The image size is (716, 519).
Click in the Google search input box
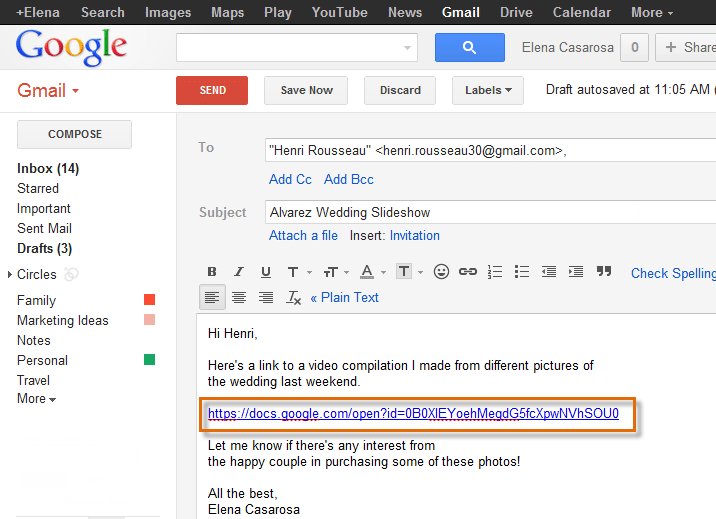click(x=297, y=47)
